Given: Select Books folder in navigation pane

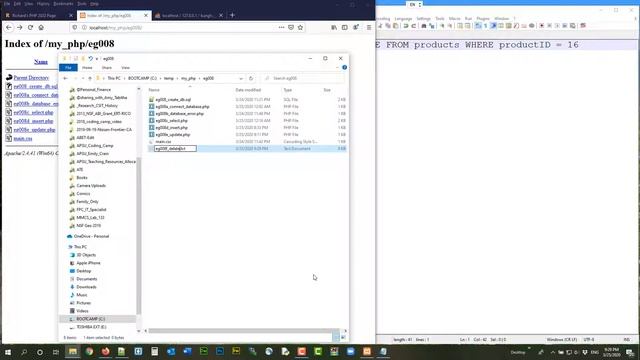Looking at the screenshot, I should pyautogui.click(x=82, y=178).
